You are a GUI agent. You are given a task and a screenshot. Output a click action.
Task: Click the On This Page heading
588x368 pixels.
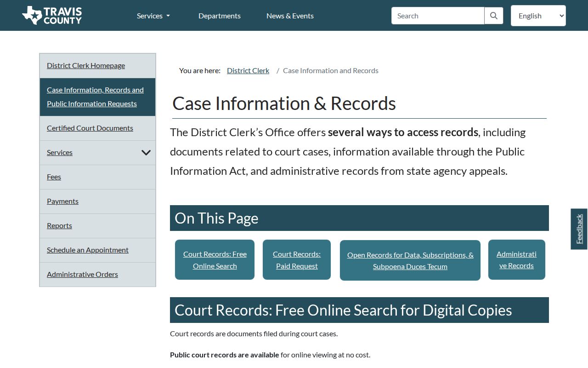click(216, 218)
